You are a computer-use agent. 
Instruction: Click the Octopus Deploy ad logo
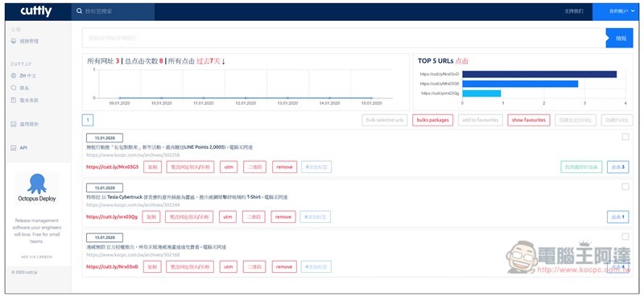tap(36, 188)
